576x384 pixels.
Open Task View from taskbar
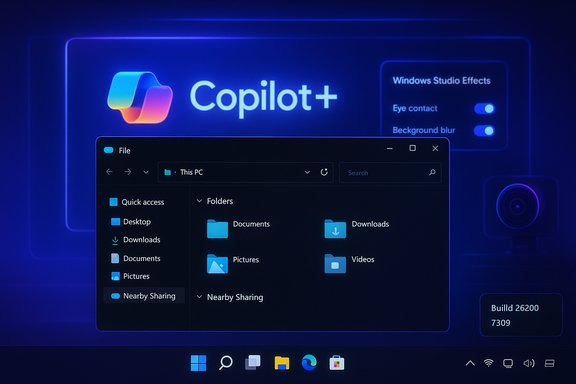coord(253,363)
